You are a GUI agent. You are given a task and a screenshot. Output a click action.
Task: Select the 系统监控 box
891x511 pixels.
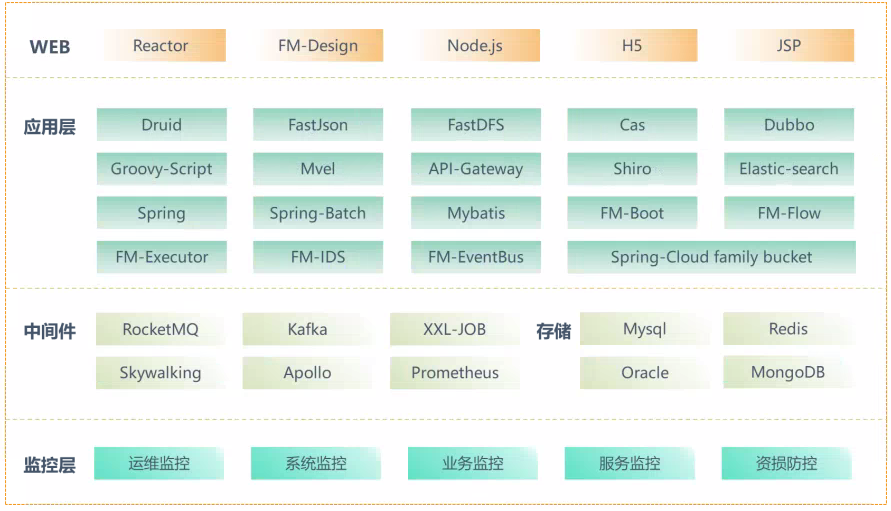point(316,463)
